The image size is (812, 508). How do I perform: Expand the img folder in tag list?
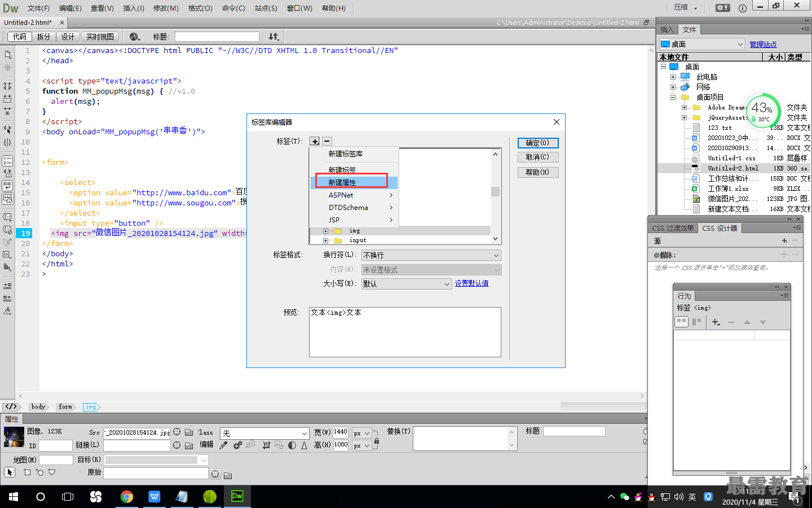click(325, 231)
